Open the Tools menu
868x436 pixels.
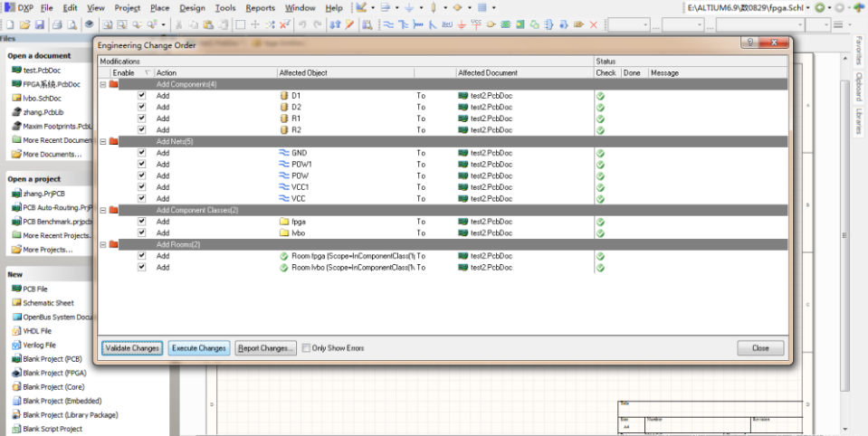[225, 8]
